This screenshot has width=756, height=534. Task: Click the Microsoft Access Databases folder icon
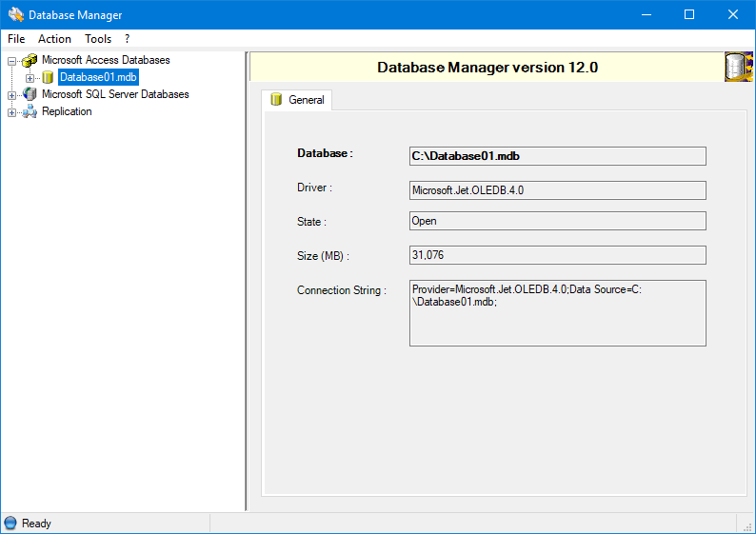pos(30,60)
